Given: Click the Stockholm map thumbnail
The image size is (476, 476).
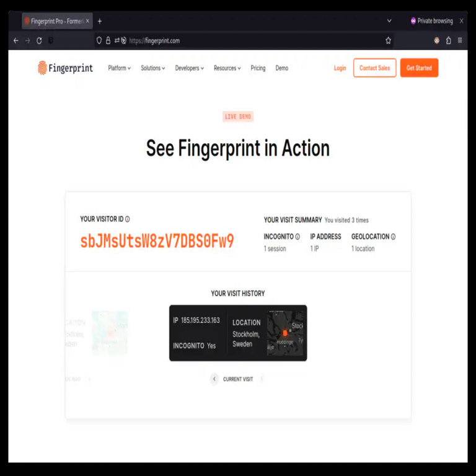Looking at the screenshot, I should (284, 333).
